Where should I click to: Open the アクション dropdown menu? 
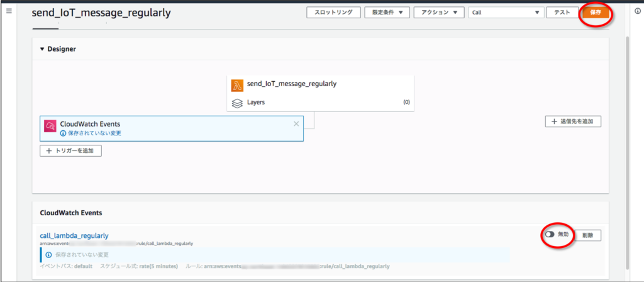tap(439, 13)
